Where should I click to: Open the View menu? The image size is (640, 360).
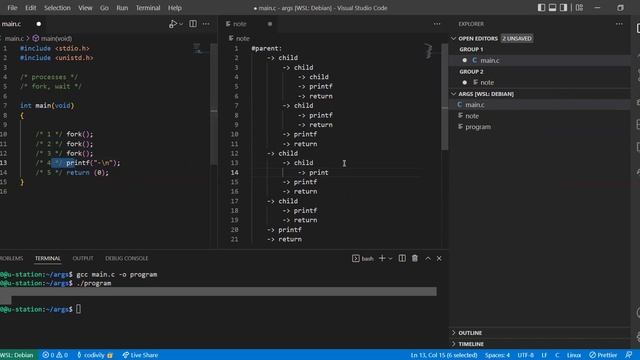coord(85,8)
